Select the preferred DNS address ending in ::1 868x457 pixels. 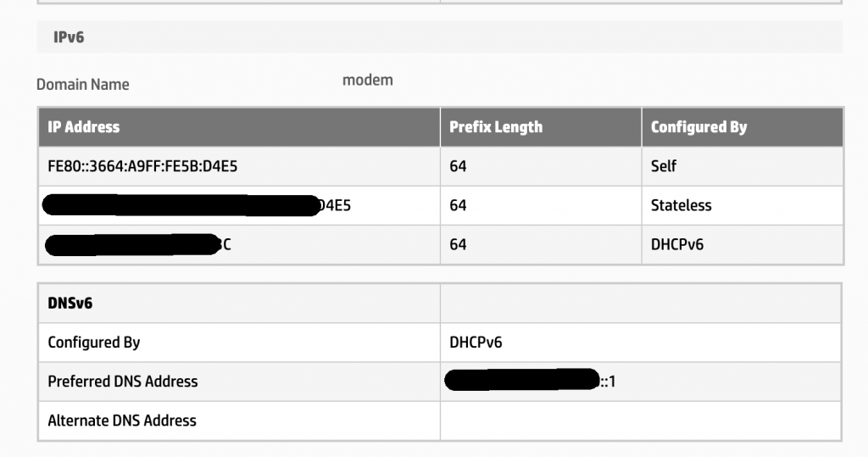530,382
